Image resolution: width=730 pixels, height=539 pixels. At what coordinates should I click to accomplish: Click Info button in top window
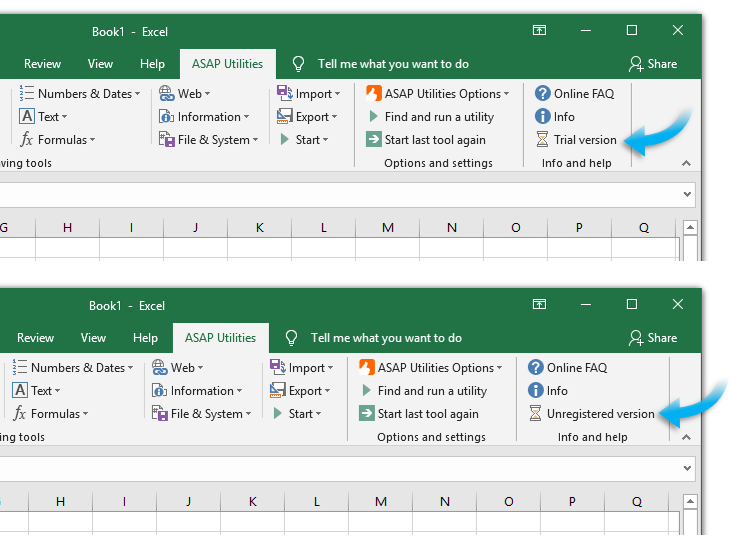[554, 116]
